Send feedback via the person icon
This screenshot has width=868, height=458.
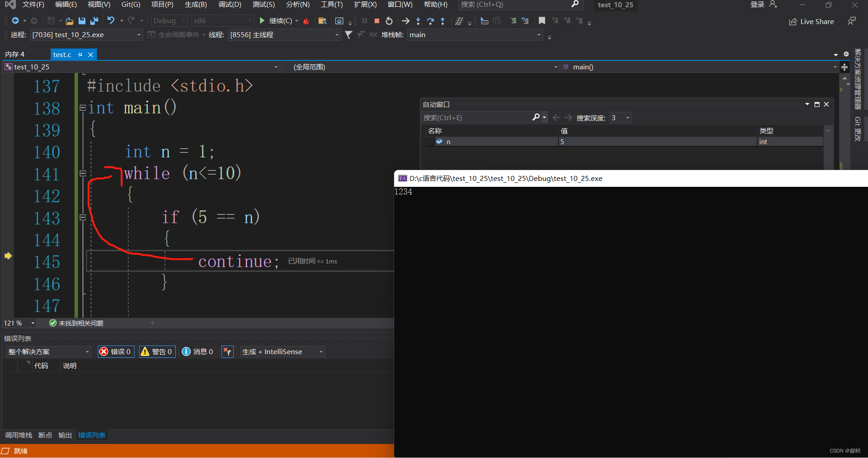(852, 21)
